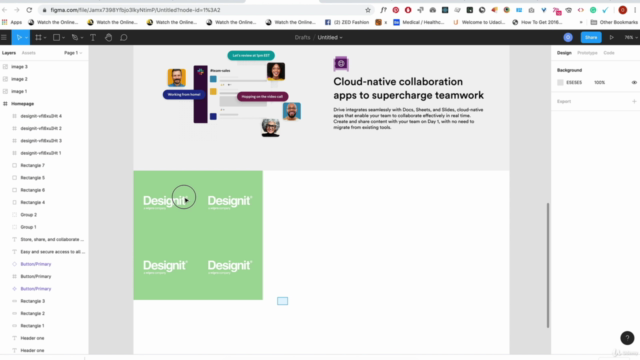Select the Text tool
The width and height of the screenshot is (640, 360).
[x=93, y=38]
